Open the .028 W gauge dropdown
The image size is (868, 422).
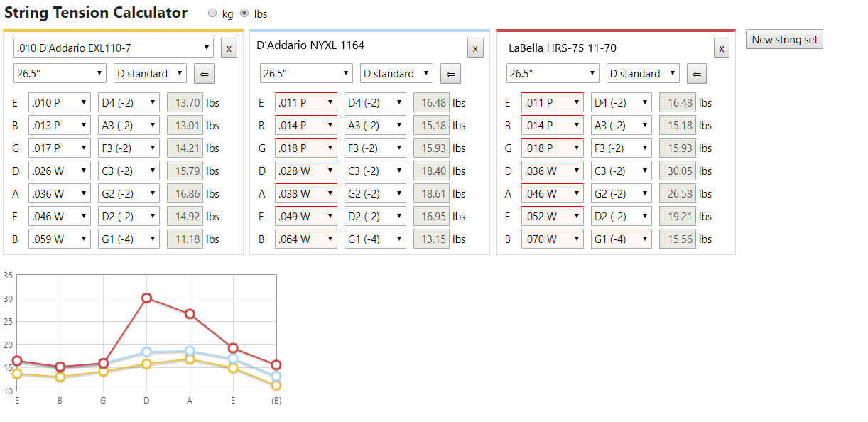[x=306, y=171]
